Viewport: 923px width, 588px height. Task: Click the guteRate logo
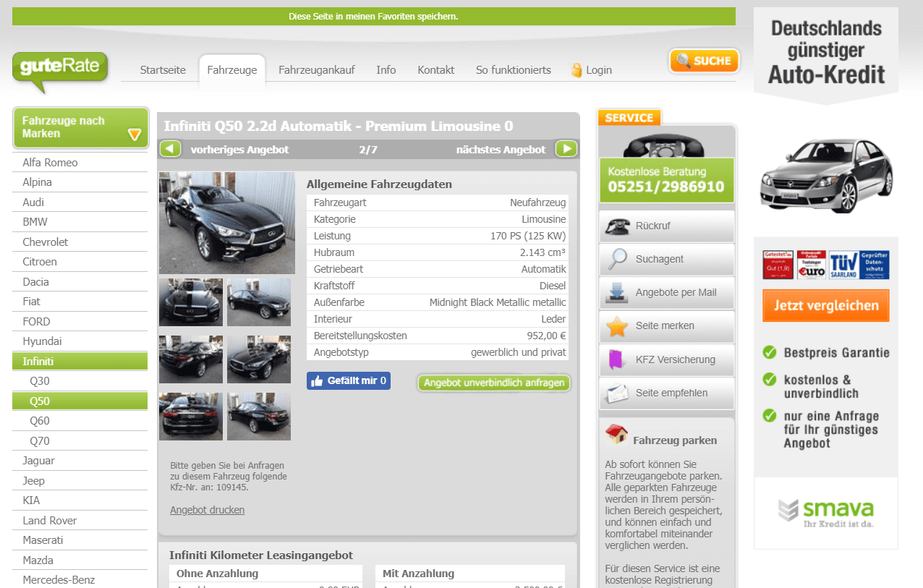pyautogui.click(x=60, y=71)
